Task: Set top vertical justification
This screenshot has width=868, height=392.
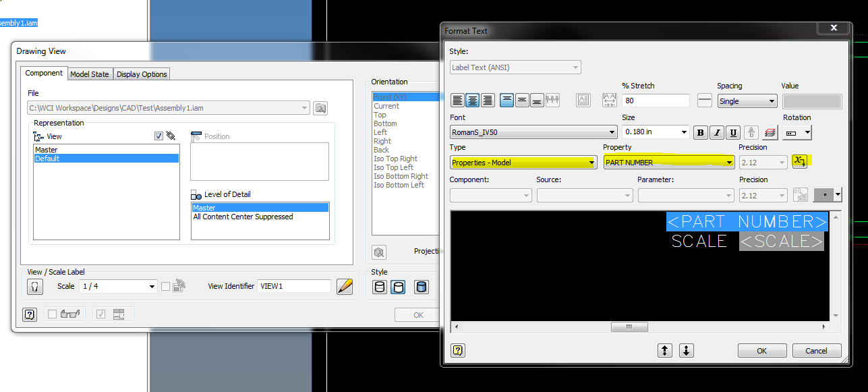Action: pyautogui.click(x=507, y=101)
